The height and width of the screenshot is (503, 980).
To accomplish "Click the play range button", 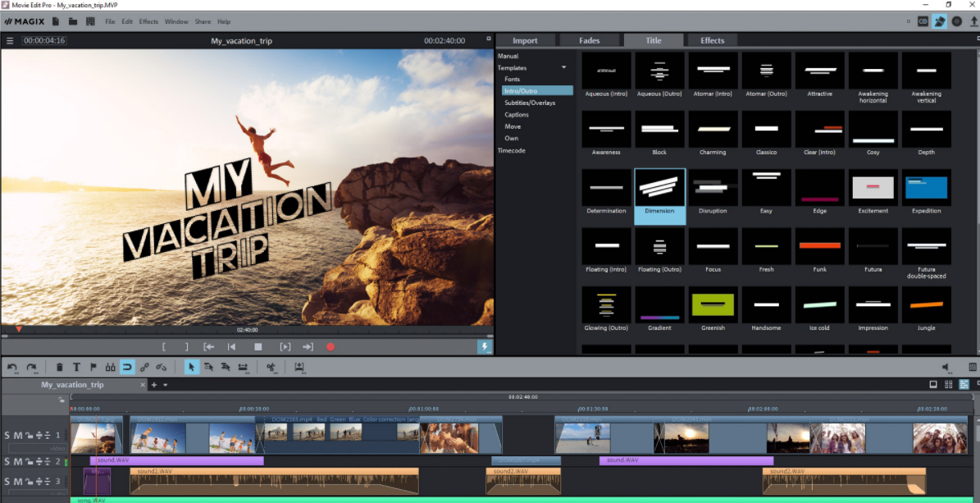I will tap(285, 346).
